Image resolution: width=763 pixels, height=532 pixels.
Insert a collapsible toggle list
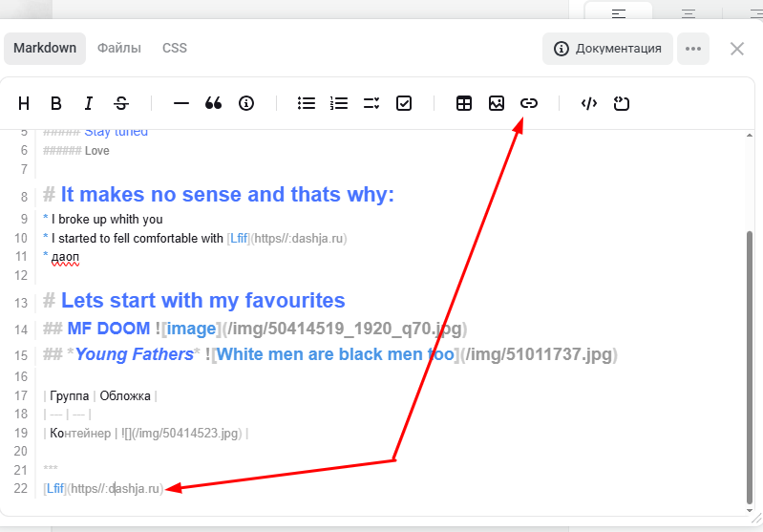coord(371,103)
